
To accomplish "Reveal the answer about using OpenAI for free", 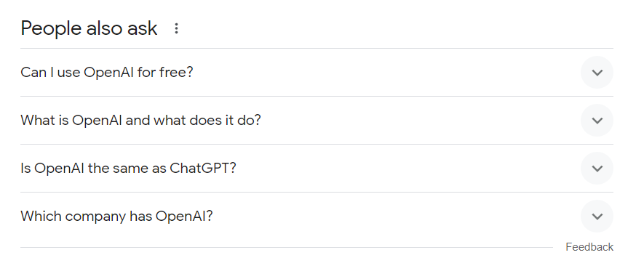I will (x=317, y=73).
